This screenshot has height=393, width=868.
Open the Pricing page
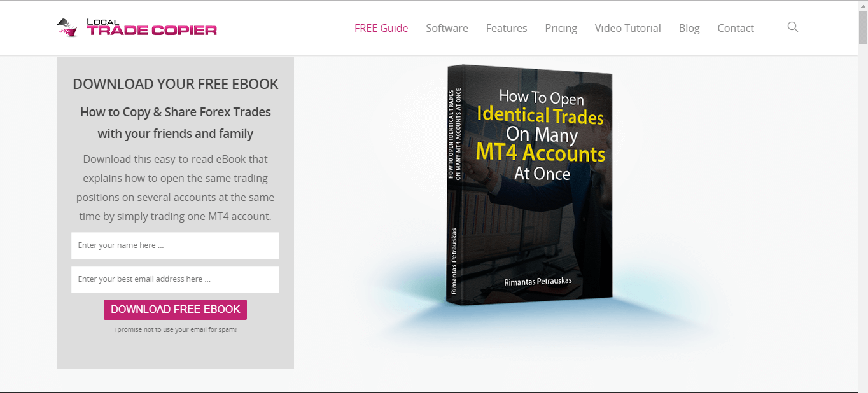(x=561, y=28)
